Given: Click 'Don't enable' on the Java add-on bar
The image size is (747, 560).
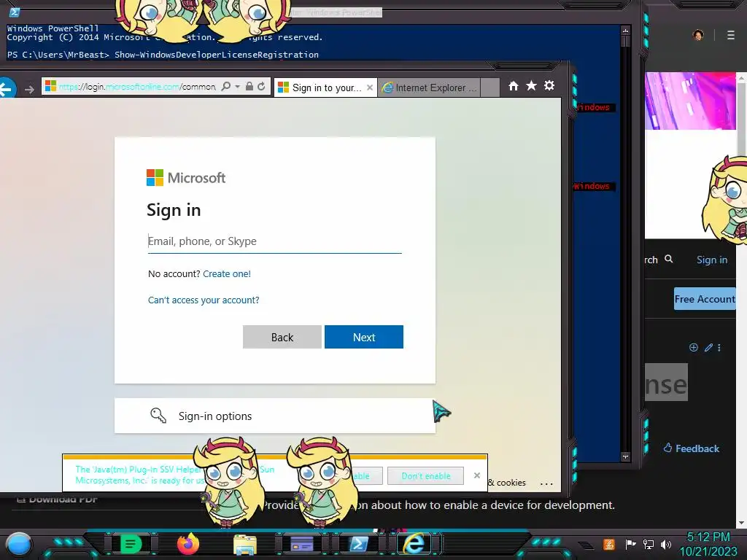Looking at the screenshot, I should [425, 475].
